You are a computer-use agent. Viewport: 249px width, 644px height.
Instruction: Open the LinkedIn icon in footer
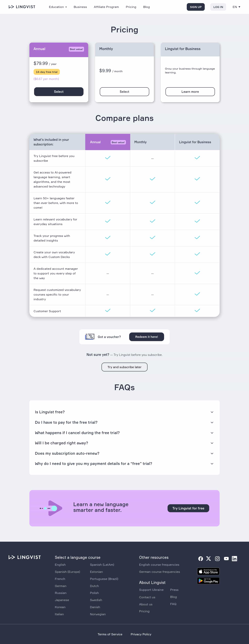[234, 558]
